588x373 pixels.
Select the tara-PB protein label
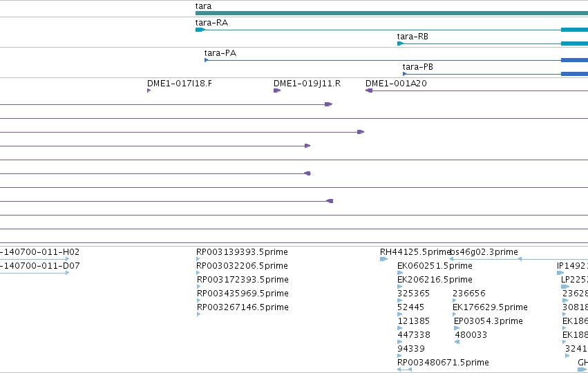[418, 67]
